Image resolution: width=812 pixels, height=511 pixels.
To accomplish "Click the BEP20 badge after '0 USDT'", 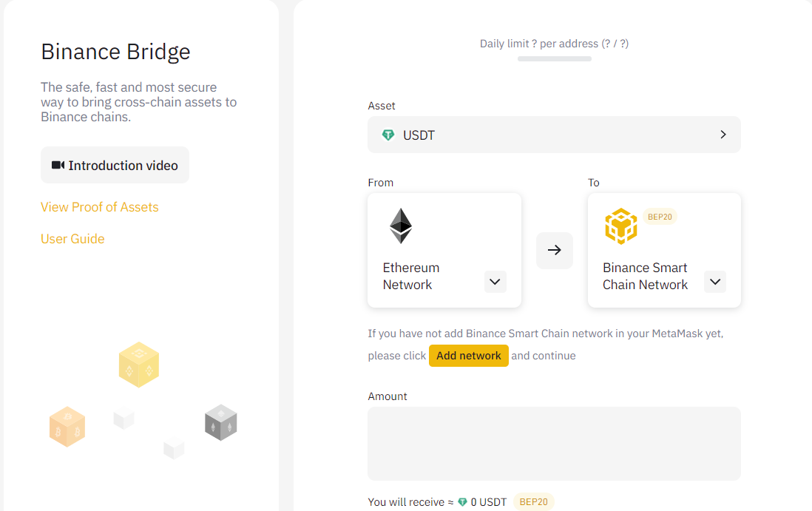I will 533,502.
